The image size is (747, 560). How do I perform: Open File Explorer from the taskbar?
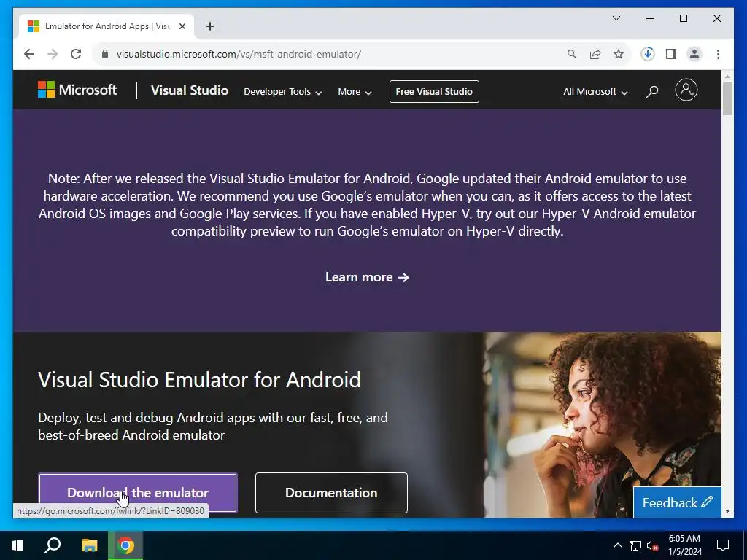[x=89, y=545]
